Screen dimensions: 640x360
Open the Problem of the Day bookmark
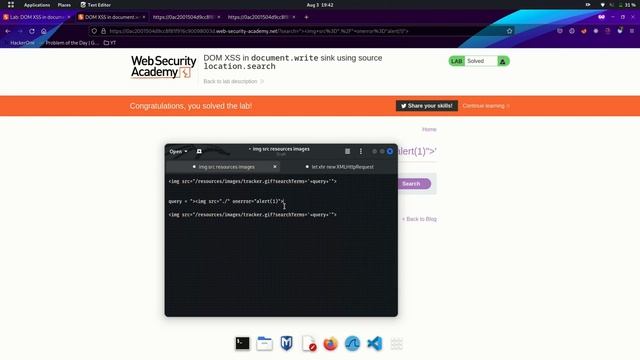point(71,43)
